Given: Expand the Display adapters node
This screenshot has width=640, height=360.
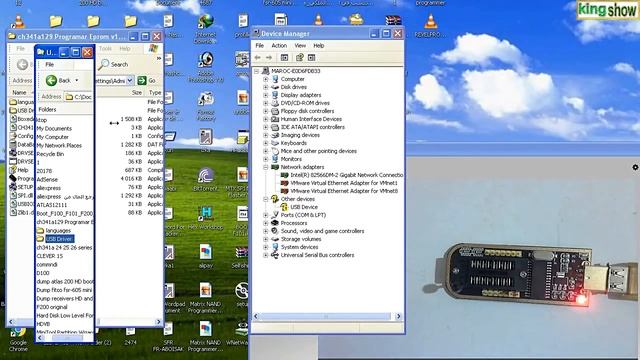Looking at the screenshot, I should (x=266, y=95).
